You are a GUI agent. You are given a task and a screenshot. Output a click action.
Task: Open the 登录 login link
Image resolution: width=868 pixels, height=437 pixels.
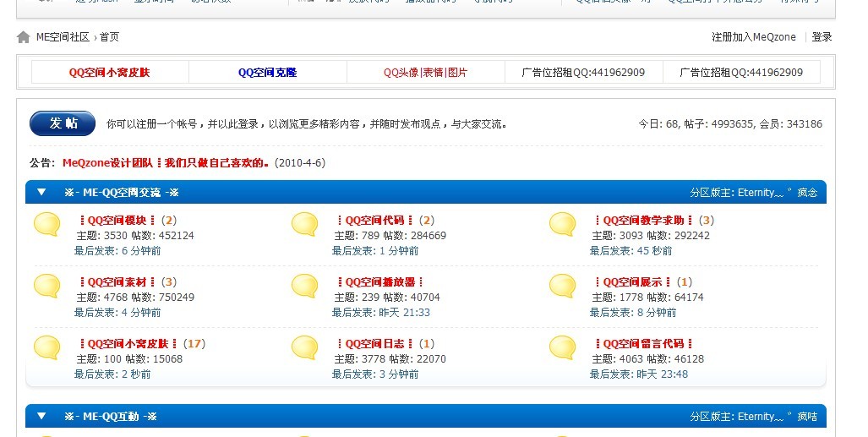tap(822, 37)
